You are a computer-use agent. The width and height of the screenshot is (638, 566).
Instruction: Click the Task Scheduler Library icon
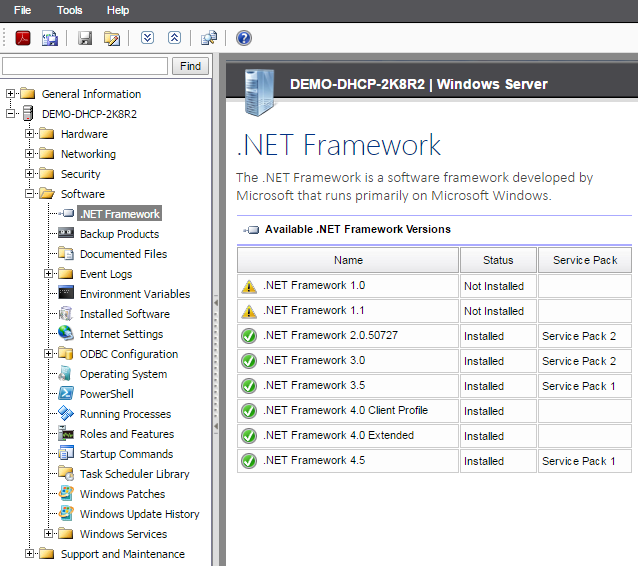(x=66, y=473)
